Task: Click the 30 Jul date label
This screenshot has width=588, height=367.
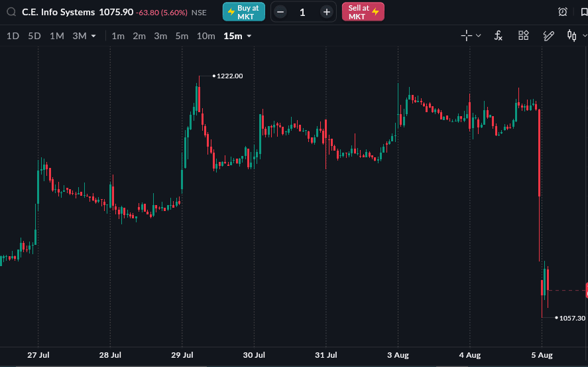Action: click(x=254, y=355)
